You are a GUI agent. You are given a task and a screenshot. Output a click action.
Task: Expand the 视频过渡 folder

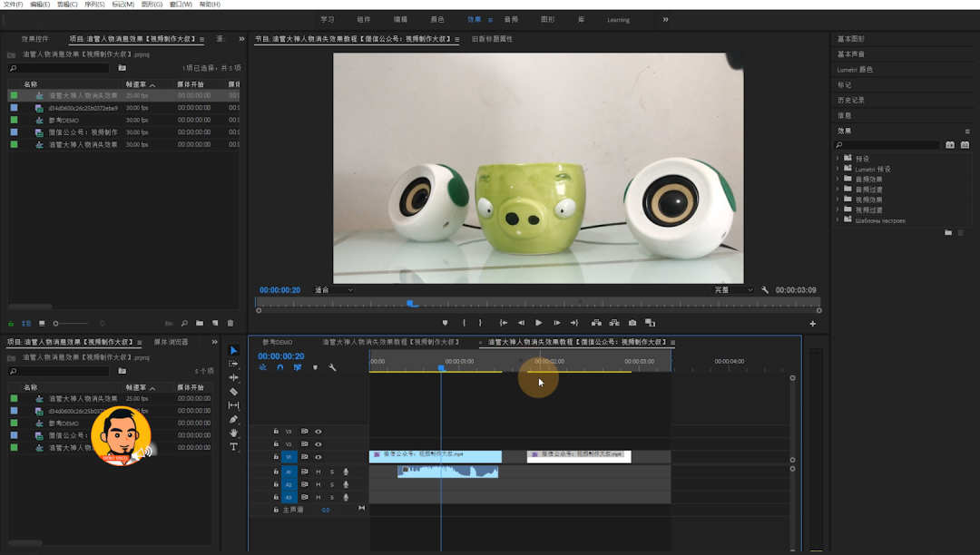click(838, 209)
